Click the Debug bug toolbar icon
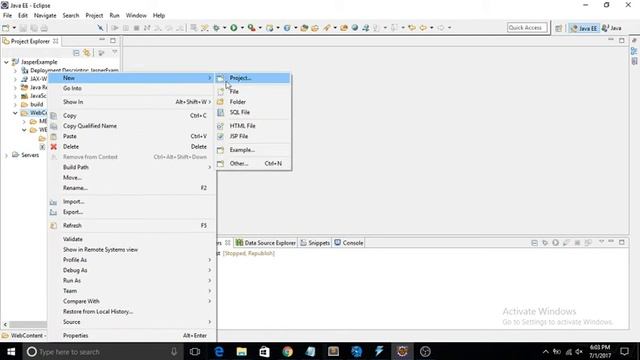 click(x=216, y=28)
